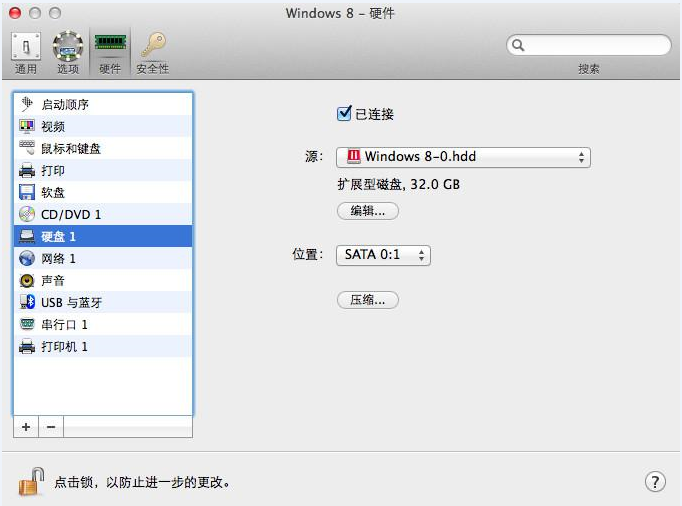The width and height of the screenshot is (682, 506).
Task: Select 声音 (Sound) in the sidebar
Action: (53, 280)
